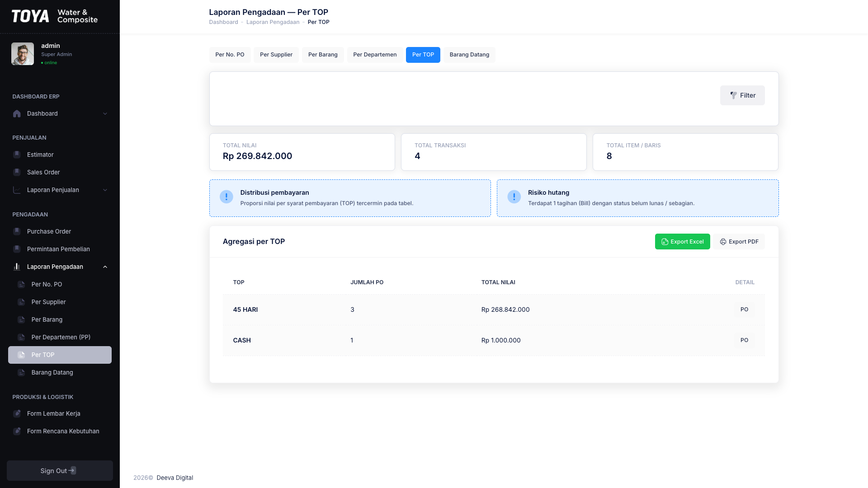Click the JUMLAH PO column header
Viewport: 868px width, 488px height.
click(367, 282)
